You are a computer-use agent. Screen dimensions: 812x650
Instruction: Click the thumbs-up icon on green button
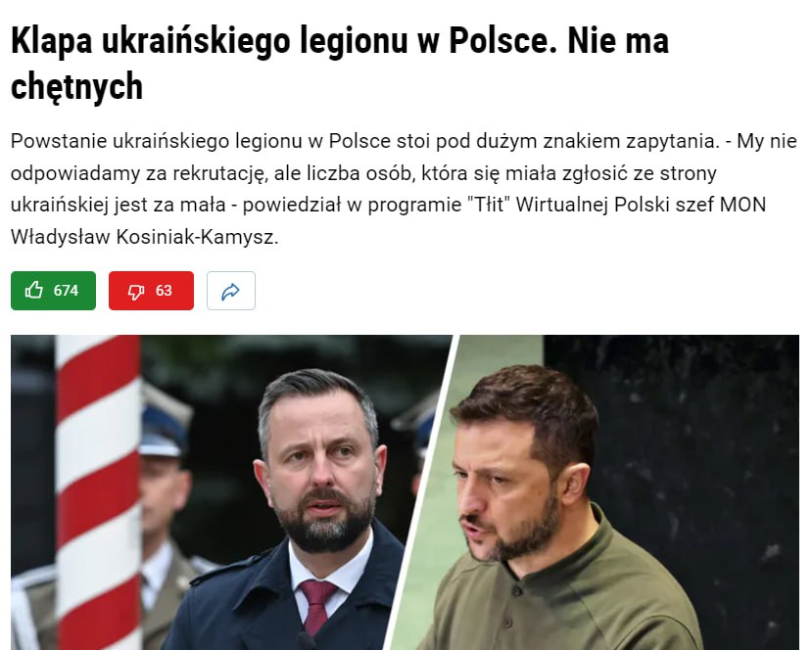click(34, 291)
